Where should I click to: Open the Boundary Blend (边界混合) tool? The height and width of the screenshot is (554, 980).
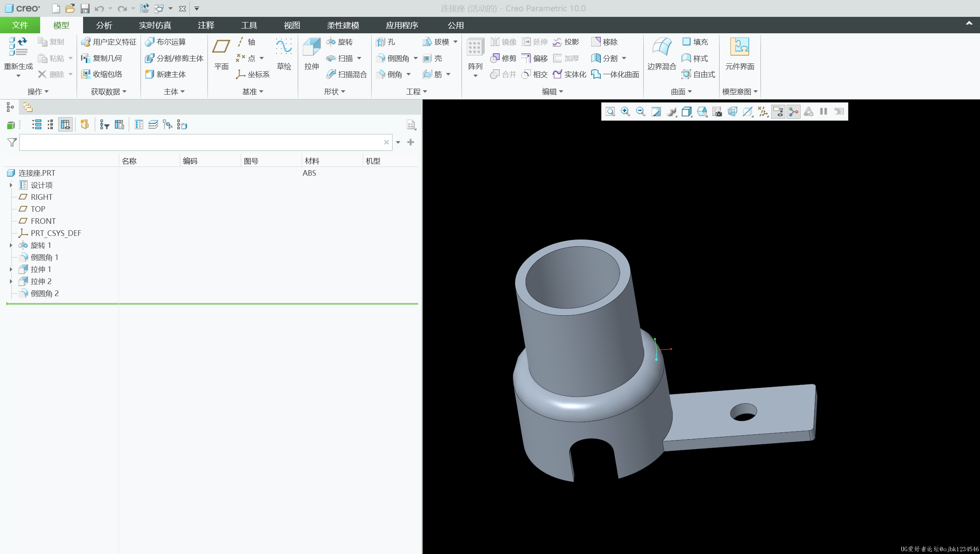(662, 54)
